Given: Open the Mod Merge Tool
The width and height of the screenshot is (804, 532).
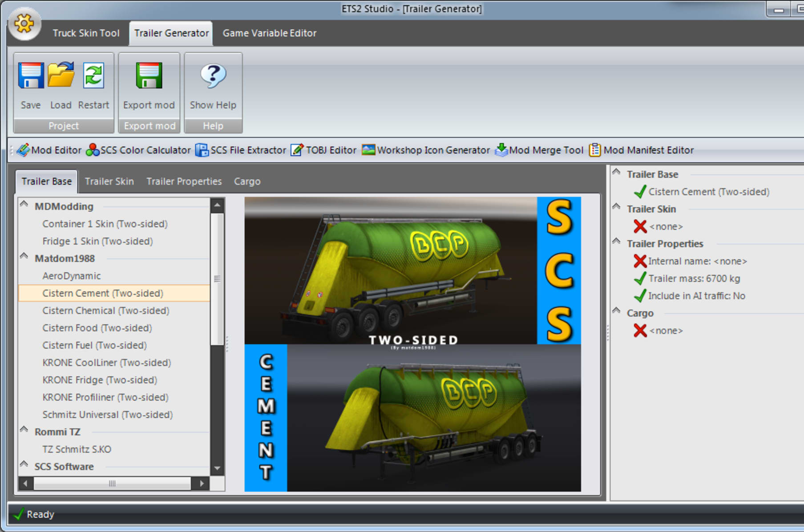Looking at the screenshot, I should coord(539,150).
